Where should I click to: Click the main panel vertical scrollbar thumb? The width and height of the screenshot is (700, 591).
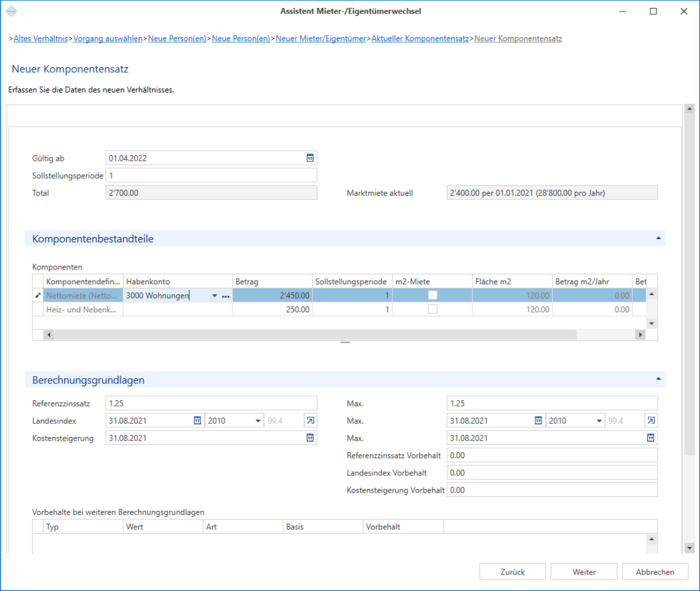tap(689, 284)
